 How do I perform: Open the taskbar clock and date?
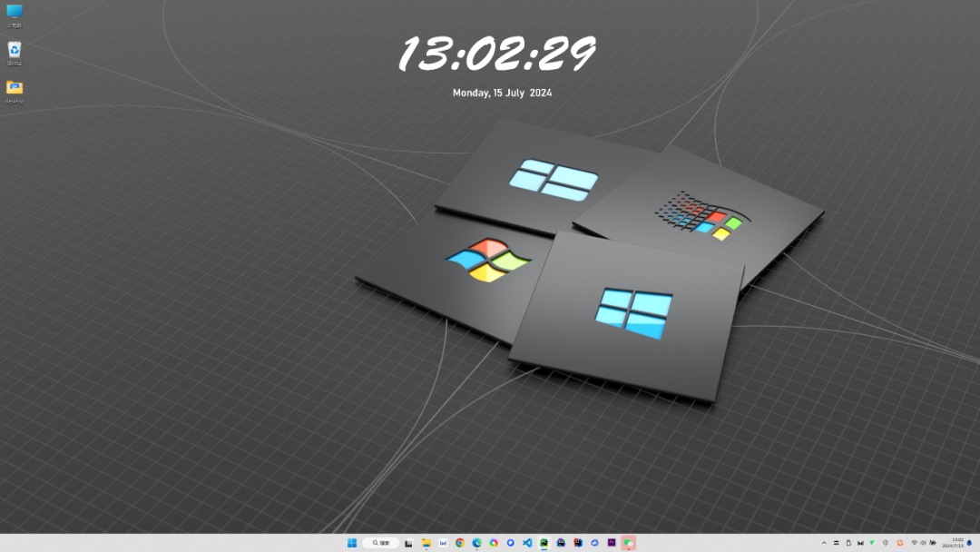(x=953, y=543)
